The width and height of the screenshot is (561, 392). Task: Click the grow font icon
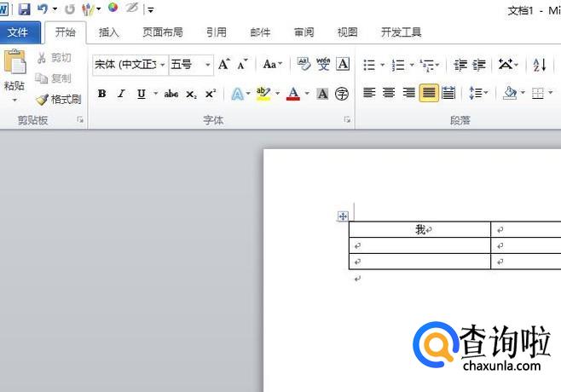(x=224, y=65)
